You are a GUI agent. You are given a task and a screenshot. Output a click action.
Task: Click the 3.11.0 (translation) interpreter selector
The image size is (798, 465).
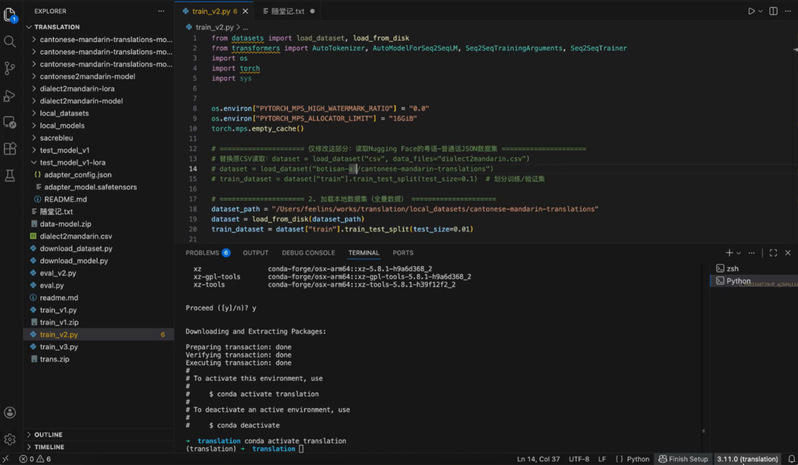(x=747, y=459)
